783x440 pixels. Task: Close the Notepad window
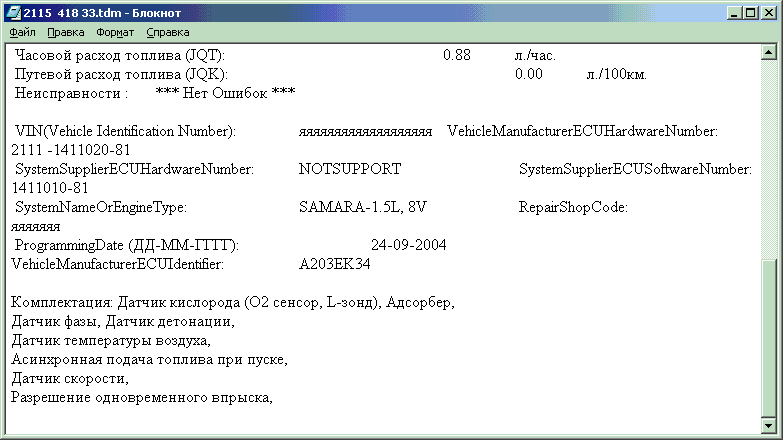(768, 13)
